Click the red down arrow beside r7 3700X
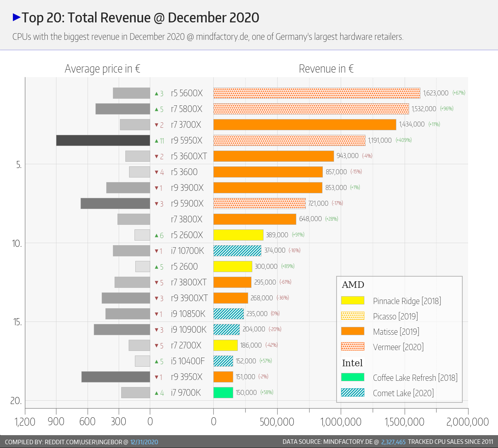The height and width of the screenshot is (448, 498). (x=156, y=125)
